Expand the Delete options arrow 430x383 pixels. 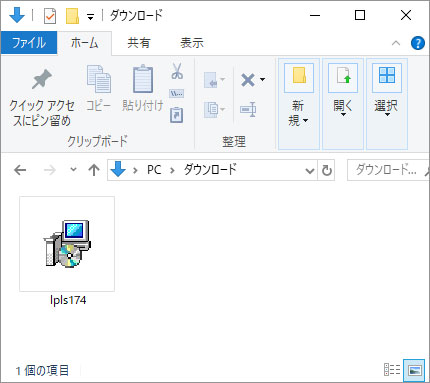263,80
